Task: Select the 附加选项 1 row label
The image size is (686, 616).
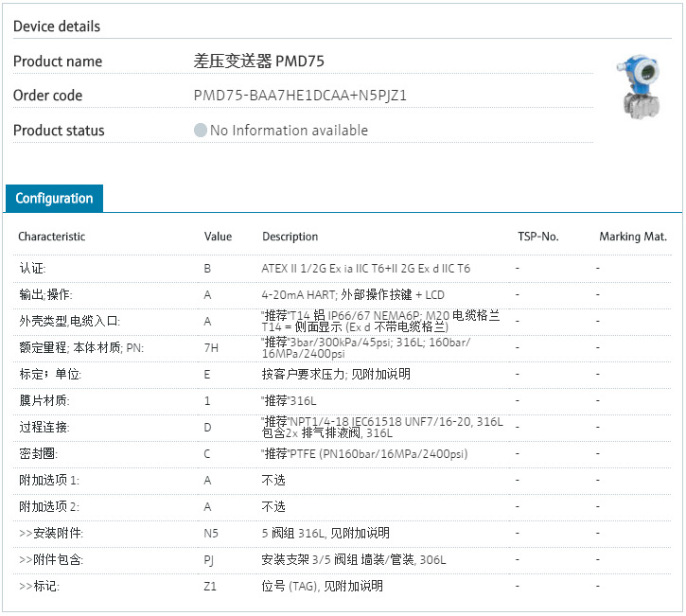Action: click(49, 481)
